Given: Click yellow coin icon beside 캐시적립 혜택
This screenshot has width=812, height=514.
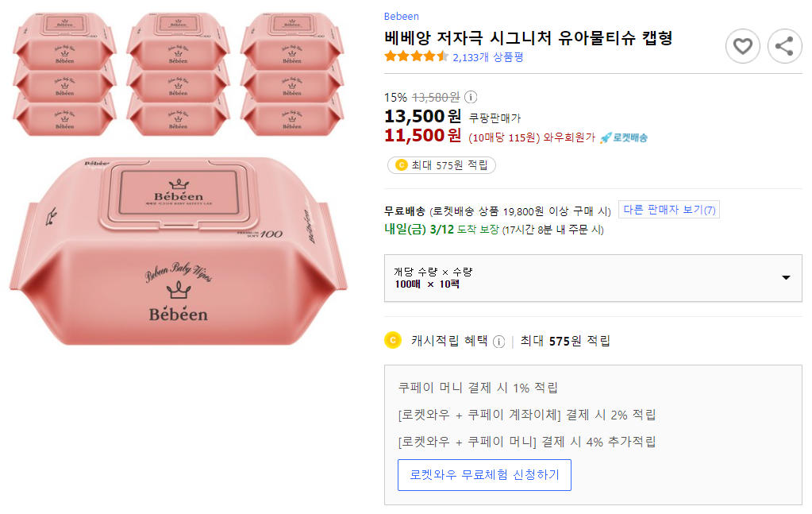Looking at the screenshot, I should click(x=392, y=341).
